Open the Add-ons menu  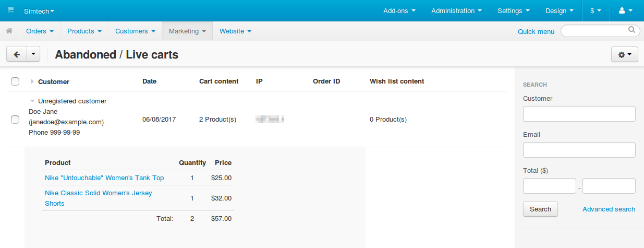point(399,10)
